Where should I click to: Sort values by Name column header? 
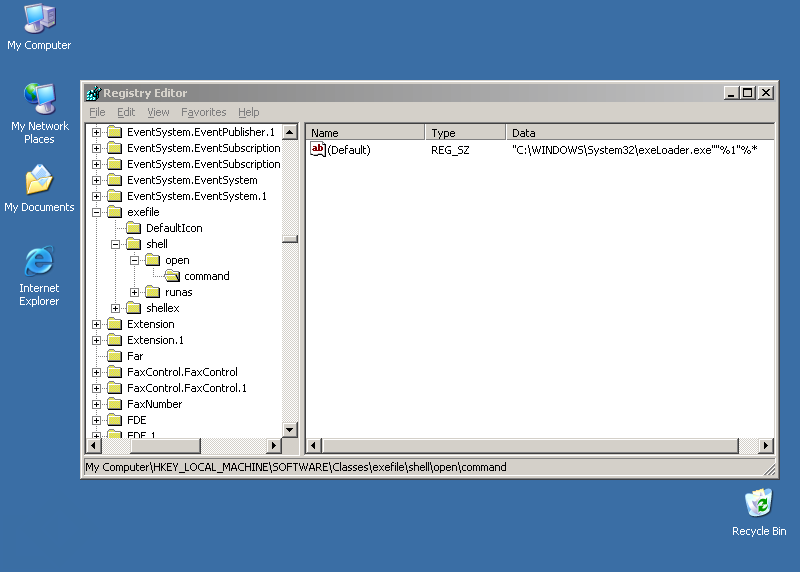pos(365,132)
